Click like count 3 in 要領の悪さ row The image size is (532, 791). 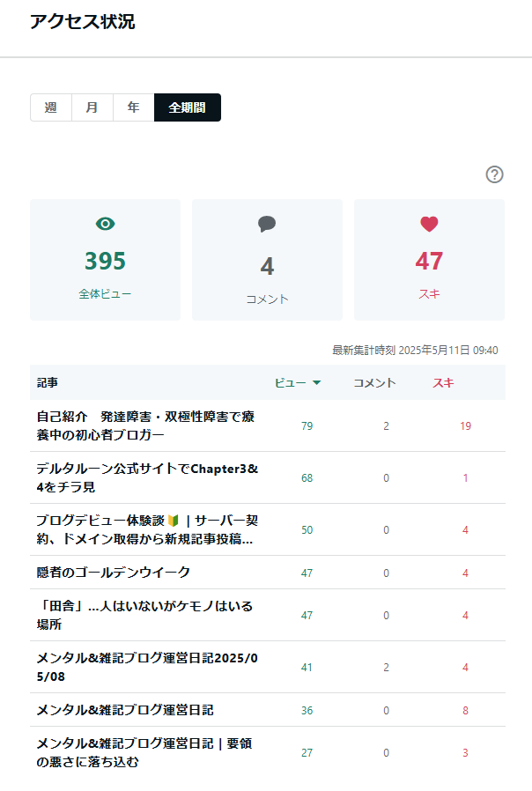click(465, 753)
